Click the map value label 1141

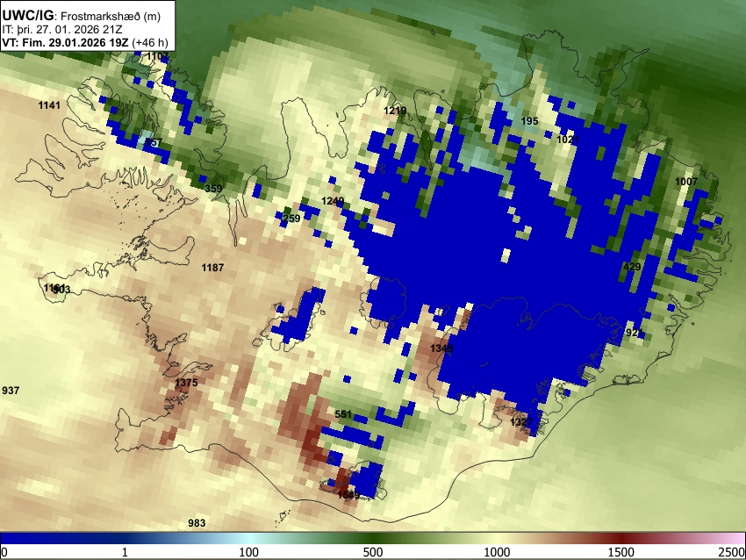pyautogui.click(x=49, y=105)
